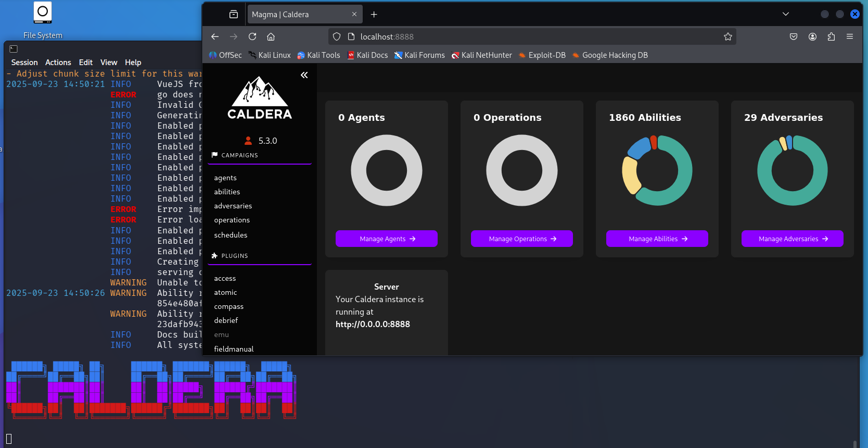
Task: Click the Firefox reload page icon
Action: point(252,36)
